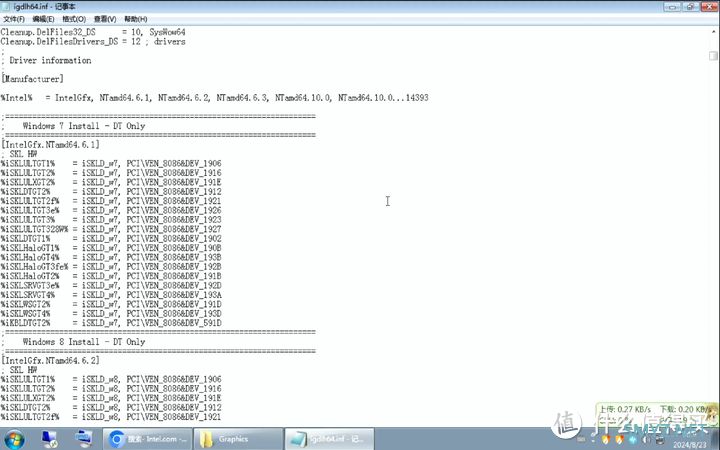Click the %iSKLHaloGT3fe% DEV_192B line
Viewport: 720px width, 450px height.
coord(111,267)
